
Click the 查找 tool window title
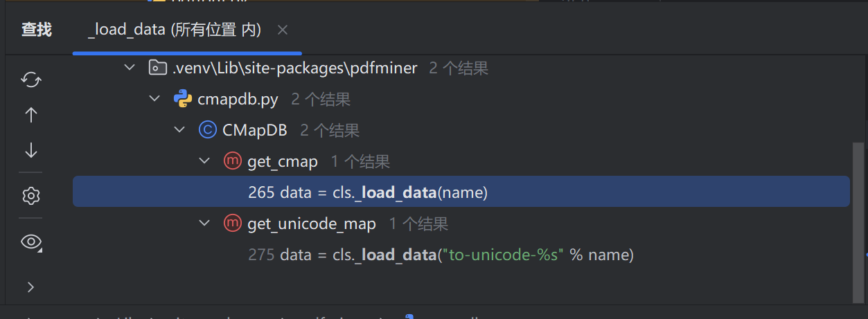(x=37, y=30)
